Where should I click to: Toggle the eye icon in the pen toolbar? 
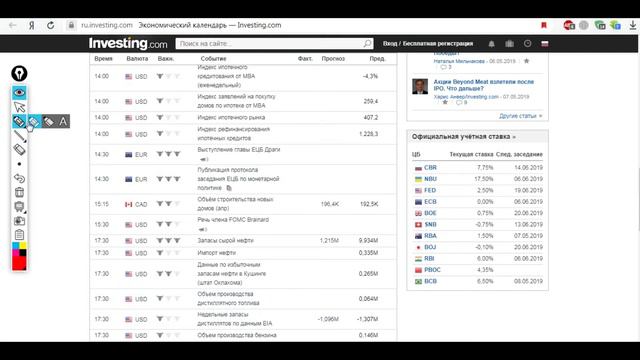[19, 93]
